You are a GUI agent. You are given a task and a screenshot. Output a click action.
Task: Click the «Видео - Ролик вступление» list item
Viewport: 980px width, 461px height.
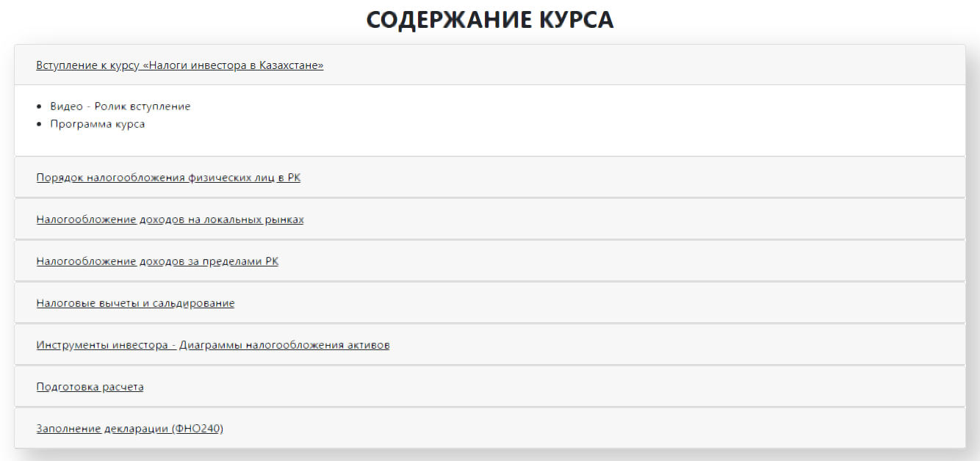point(120,106)
